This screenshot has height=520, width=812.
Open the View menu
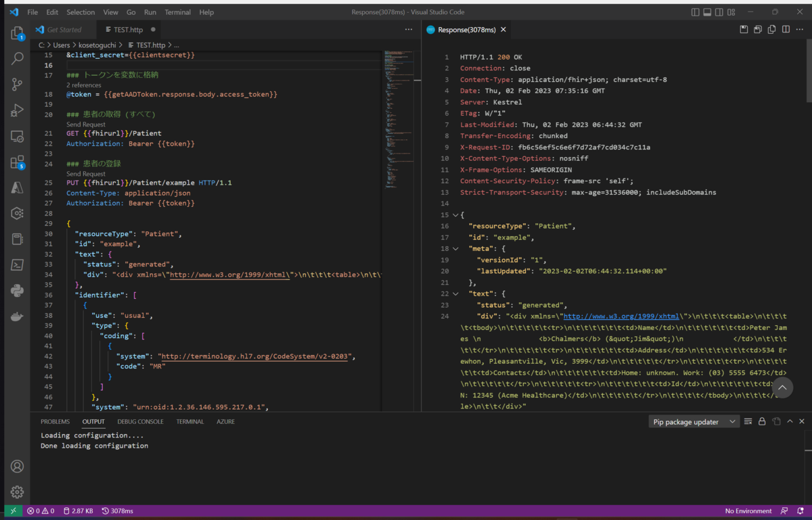(110, 12)
